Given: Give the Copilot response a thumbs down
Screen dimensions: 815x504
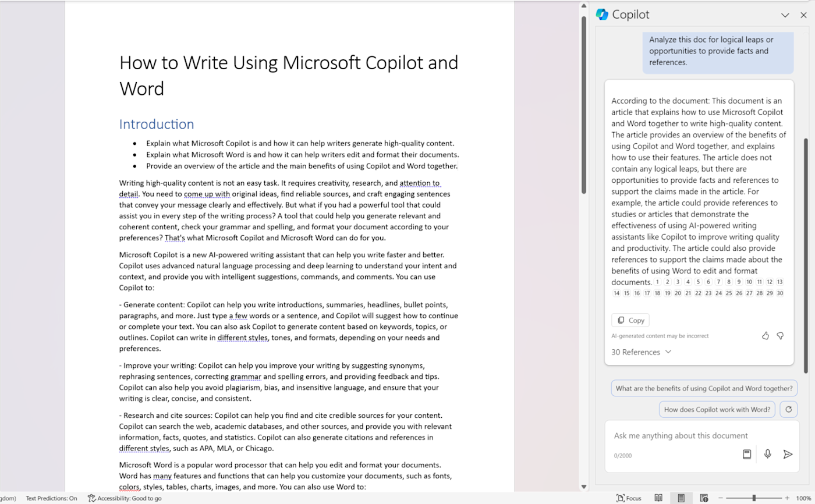Looking at the screenshot, I should tap(781, 336).
